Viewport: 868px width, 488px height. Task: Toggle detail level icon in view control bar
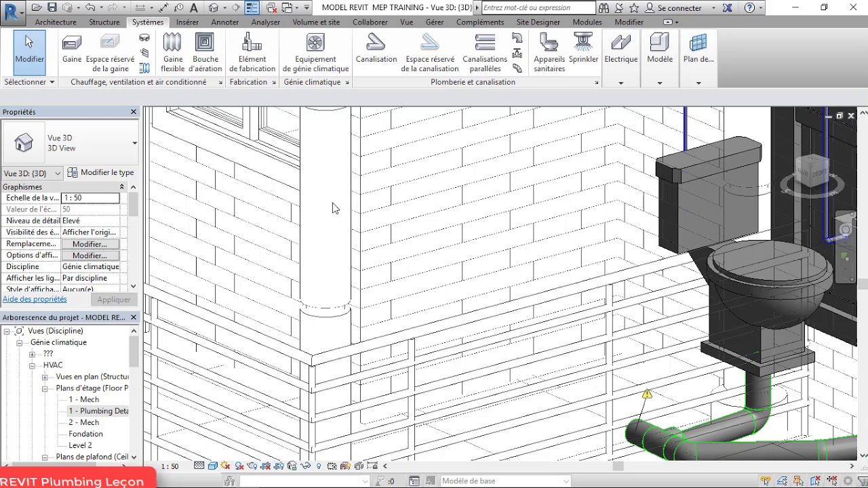(x=199, y=466)
